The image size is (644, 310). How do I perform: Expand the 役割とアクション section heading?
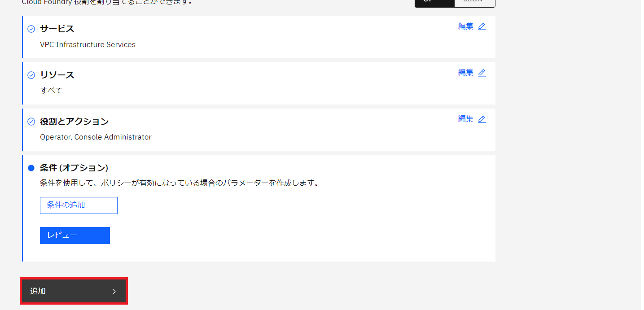pos(74,122)
